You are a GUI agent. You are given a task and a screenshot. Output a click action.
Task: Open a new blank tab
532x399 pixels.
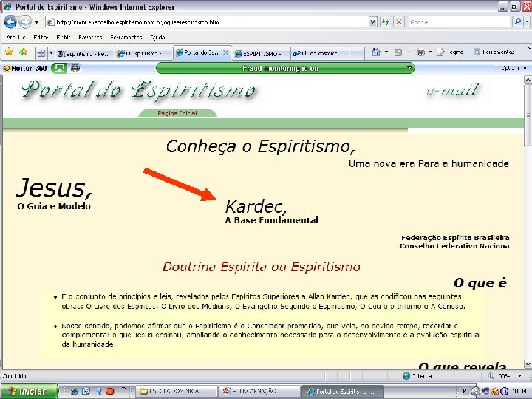pyautogui.click(x=356, y=54)
